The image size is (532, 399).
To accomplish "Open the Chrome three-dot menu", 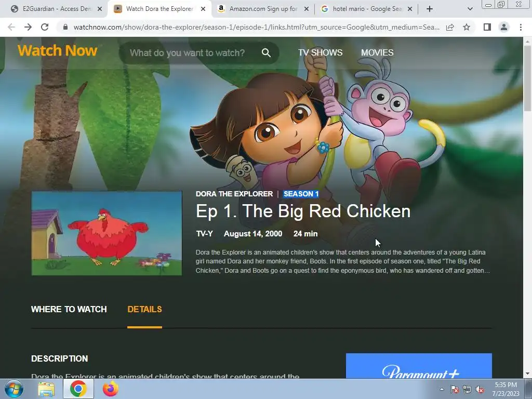I will tap(521, 27).
